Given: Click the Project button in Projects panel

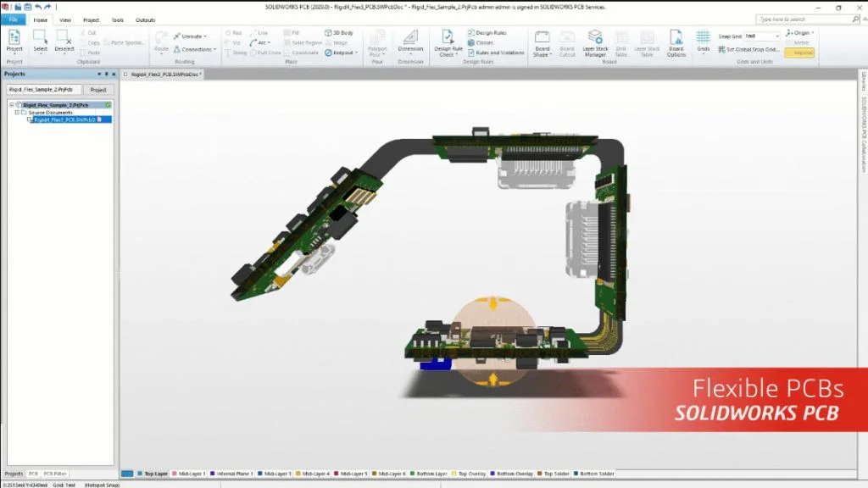Looking at the screenshot, I should tap(98, 89).
